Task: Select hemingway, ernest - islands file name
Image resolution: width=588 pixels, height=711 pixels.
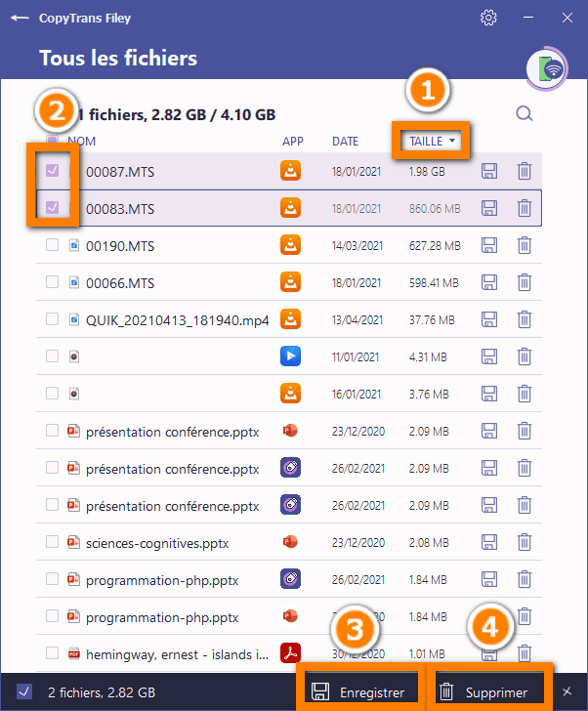Action: 177,654
